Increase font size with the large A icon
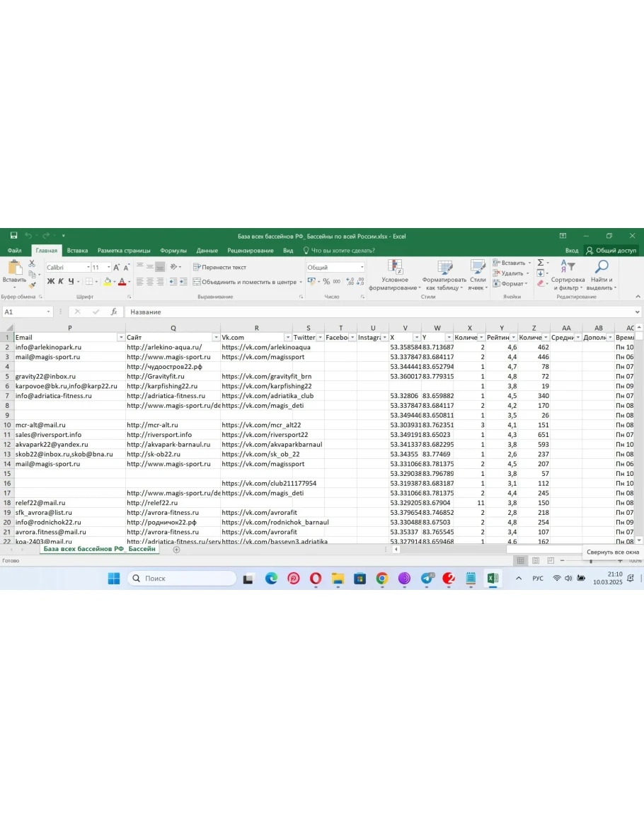The width and height of the screenshot is (644, 818). pos(116,267)
